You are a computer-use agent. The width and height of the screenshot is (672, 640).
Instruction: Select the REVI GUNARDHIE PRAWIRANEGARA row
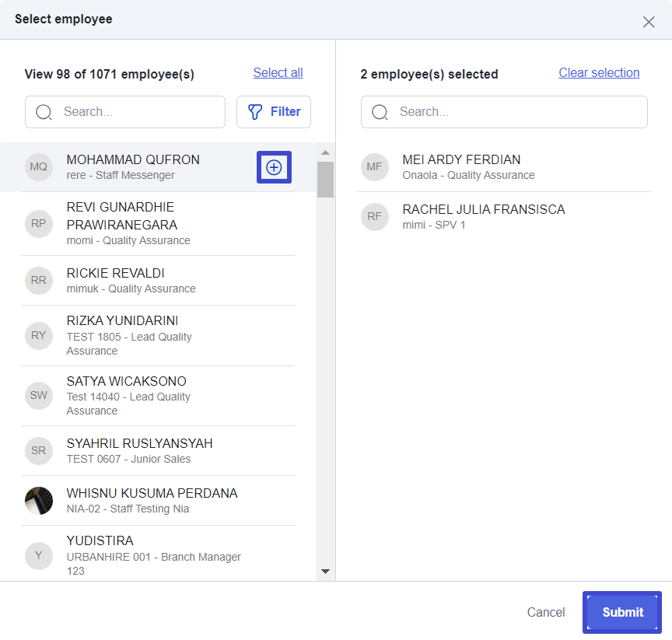[158, 224]
